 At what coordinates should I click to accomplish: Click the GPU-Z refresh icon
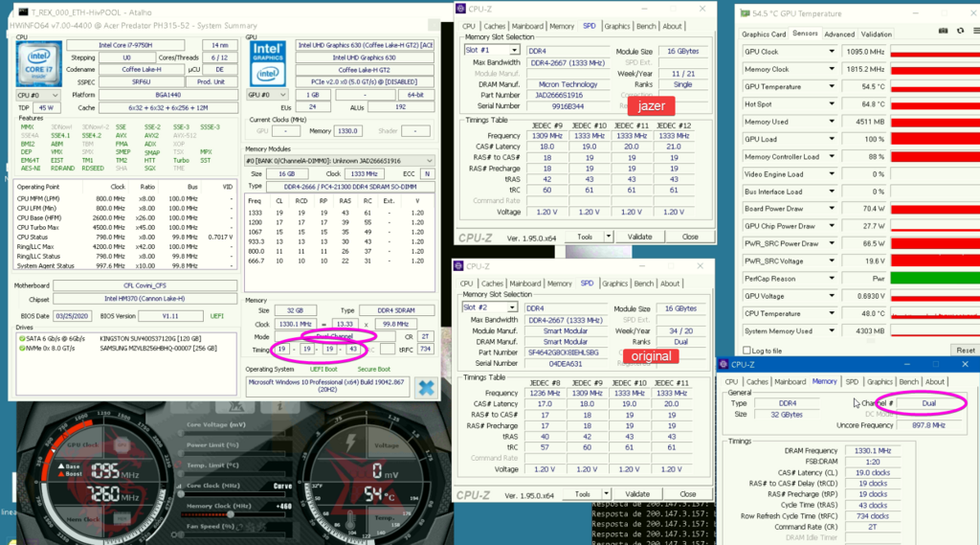click(x=961, y=31)
